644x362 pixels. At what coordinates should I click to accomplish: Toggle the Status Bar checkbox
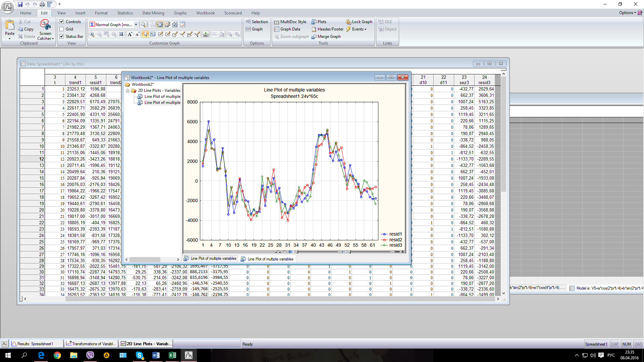pos(62,37)
